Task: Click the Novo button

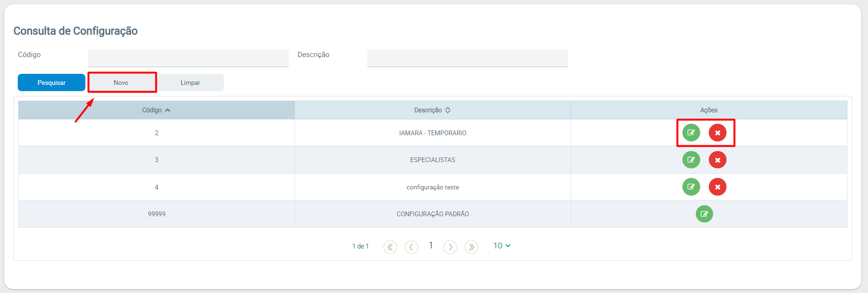Action: point(121,82)
